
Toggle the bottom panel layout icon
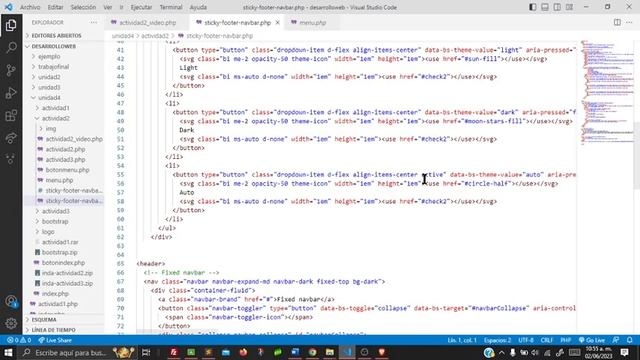545,7
